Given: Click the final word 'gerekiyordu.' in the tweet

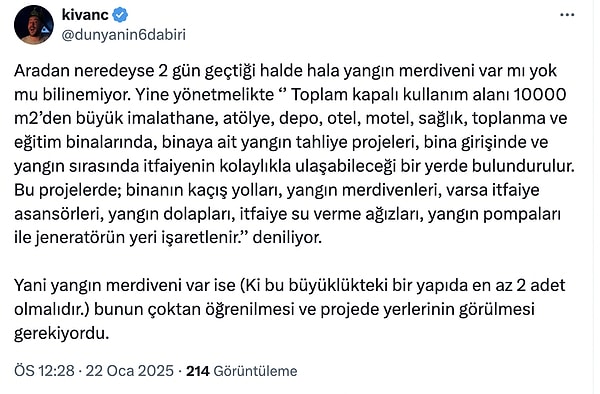Looking at the screenshot, I should pyautogui.click(x=62, y=334).
